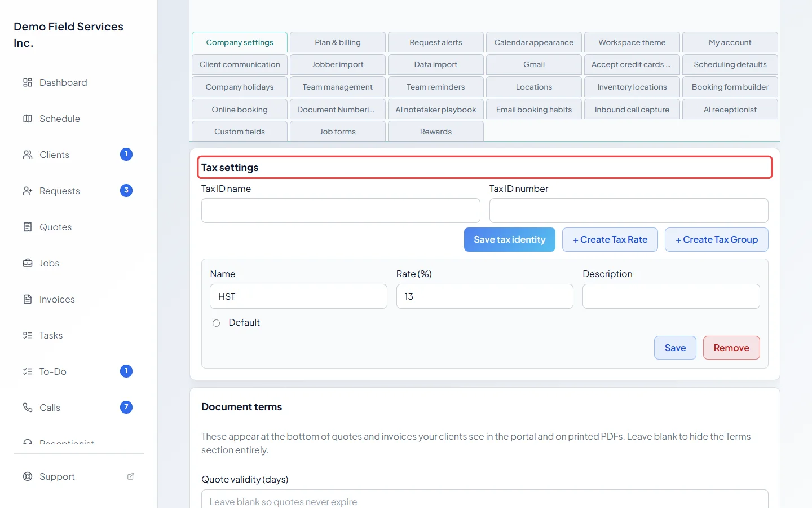Switch to the Custom fields tab

[x=240, y=132]
